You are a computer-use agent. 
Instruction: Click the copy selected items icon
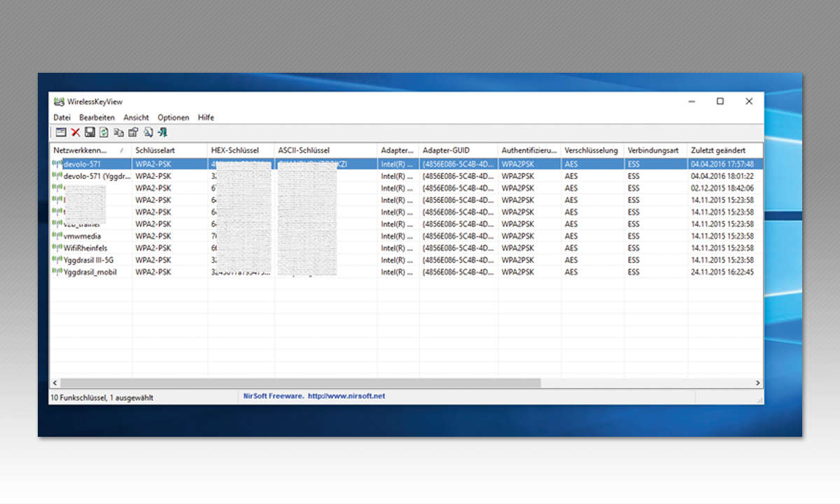pyautogui.click(x=118, y=132)
